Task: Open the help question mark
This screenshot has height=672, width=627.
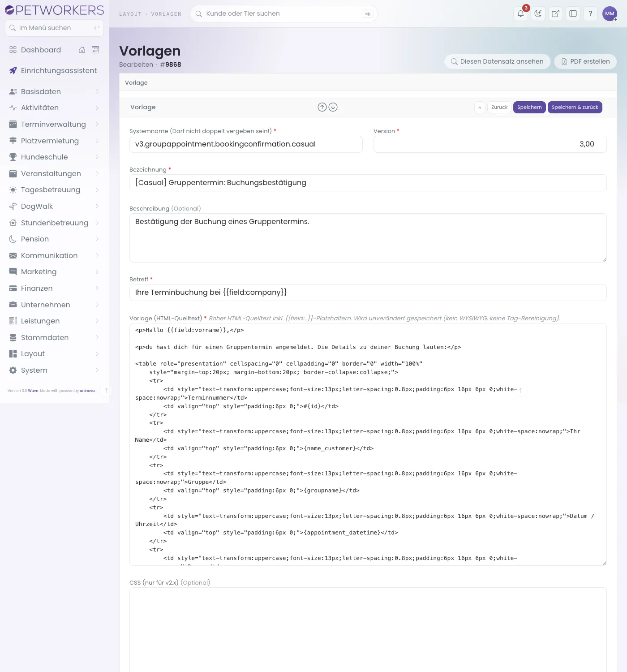Action: click(x=590, y=13)
